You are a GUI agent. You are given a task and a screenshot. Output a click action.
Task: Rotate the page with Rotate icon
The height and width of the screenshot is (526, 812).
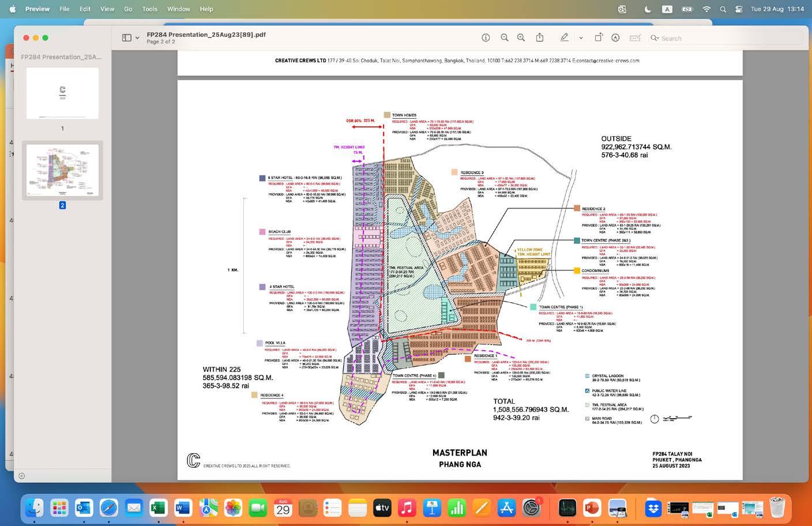[x=599, y=37]
